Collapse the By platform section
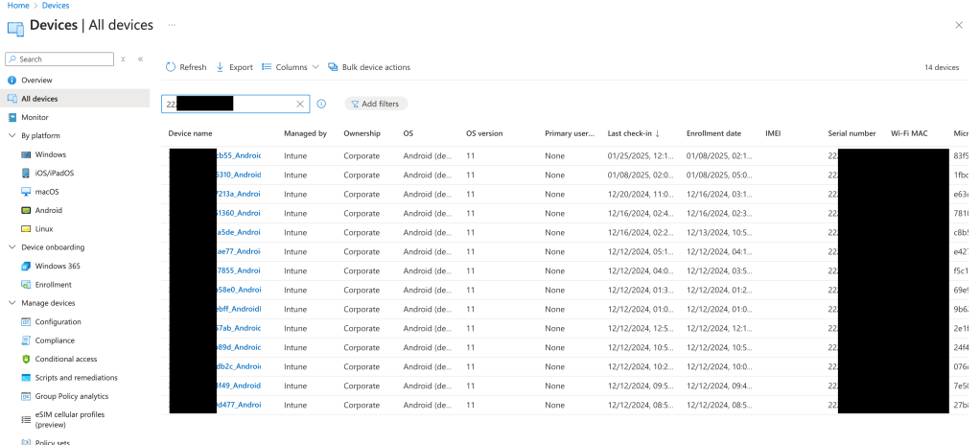Viewport: 980px width, 445px height. click(12, 135)
